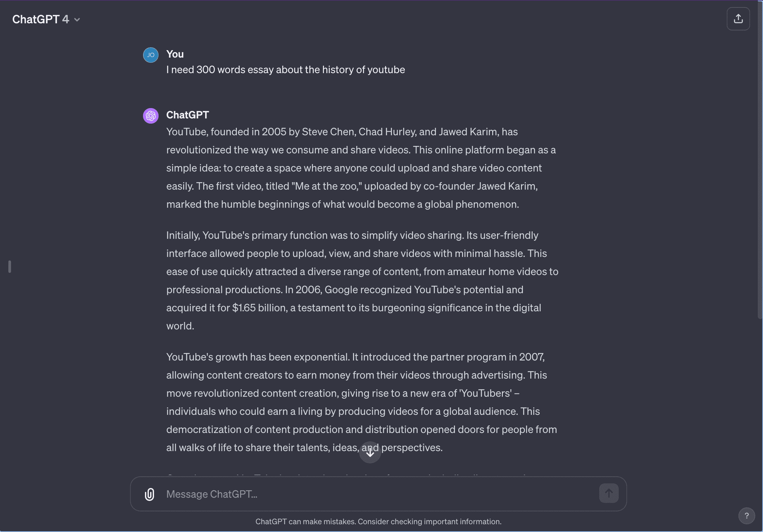Expand the chevron beside ChatGPT 4

pos(77,20)
